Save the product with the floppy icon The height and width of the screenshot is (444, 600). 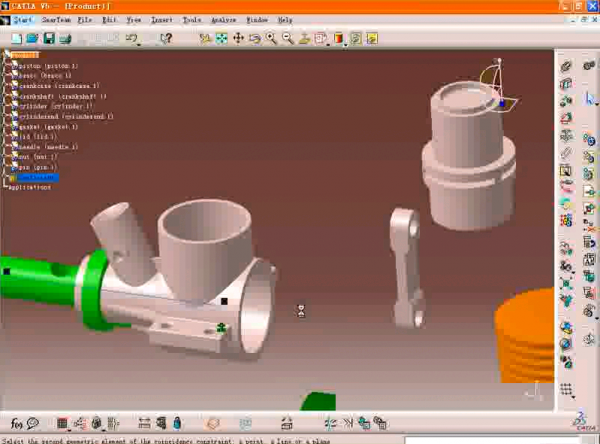tap(49, 38)
